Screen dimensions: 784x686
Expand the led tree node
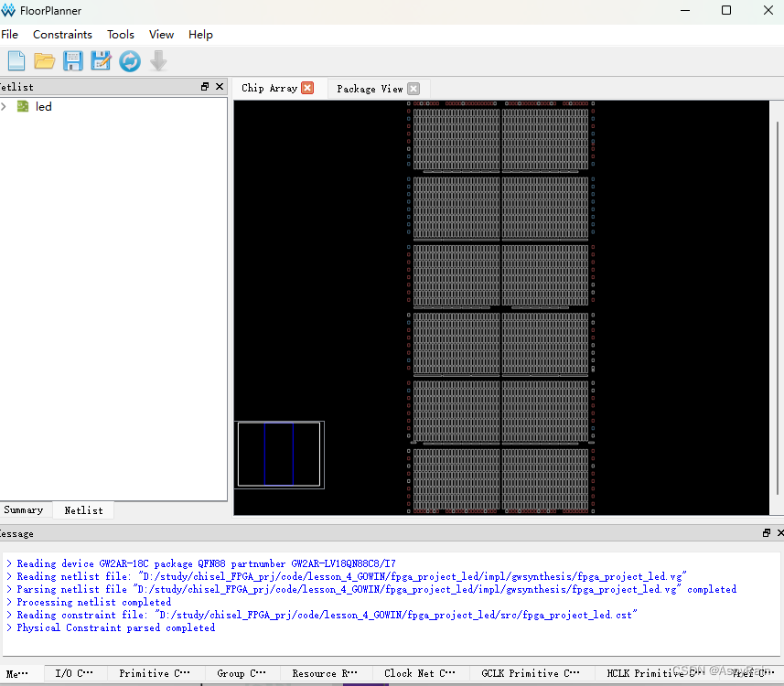pos(4,106)
